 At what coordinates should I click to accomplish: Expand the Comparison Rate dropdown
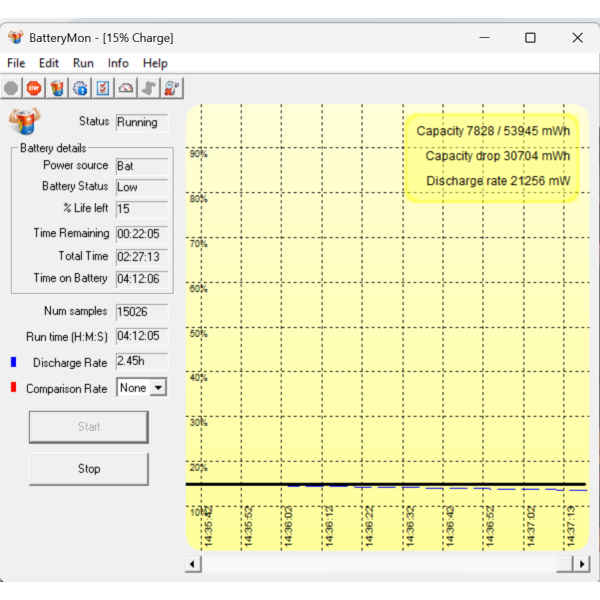pyautogui.click(x=158, y=388)
